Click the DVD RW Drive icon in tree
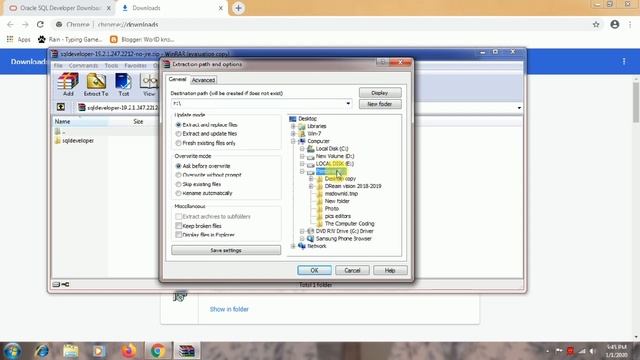Image resolution: width=640 pixels, height=360 pixels. pos(311,231)
